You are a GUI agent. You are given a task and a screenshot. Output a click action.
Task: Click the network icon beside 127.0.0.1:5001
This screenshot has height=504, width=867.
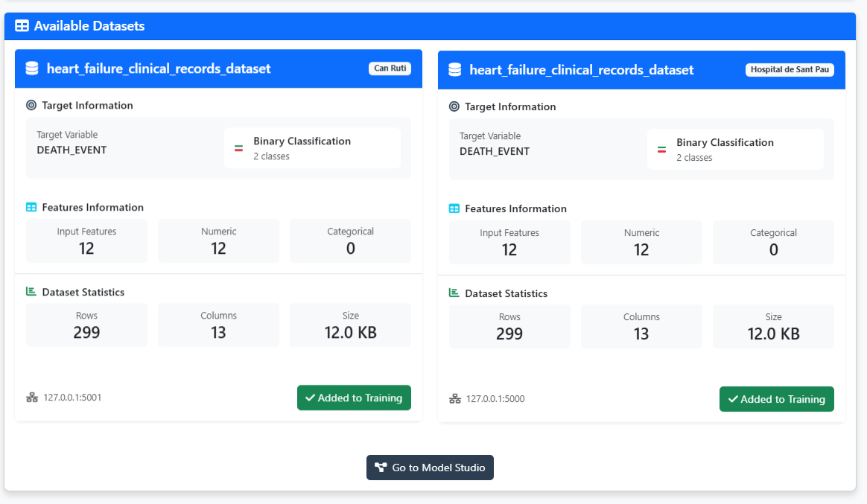31,397
